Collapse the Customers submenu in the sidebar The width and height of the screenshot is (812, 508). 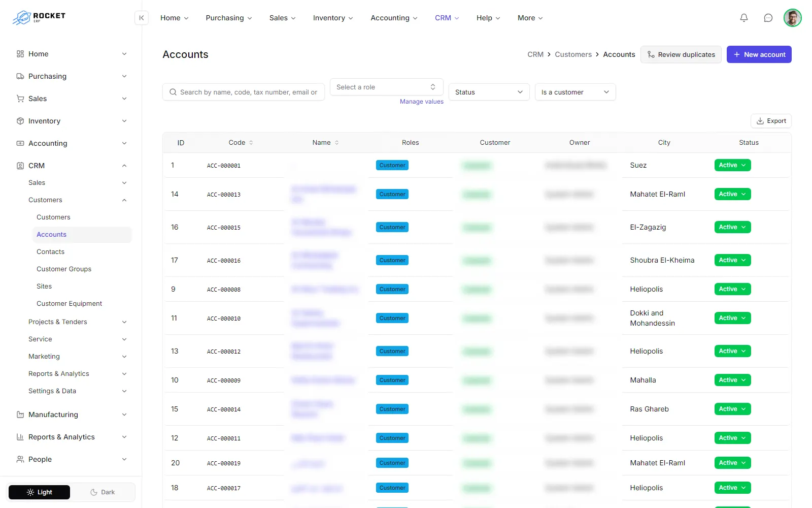coord(124,200)
